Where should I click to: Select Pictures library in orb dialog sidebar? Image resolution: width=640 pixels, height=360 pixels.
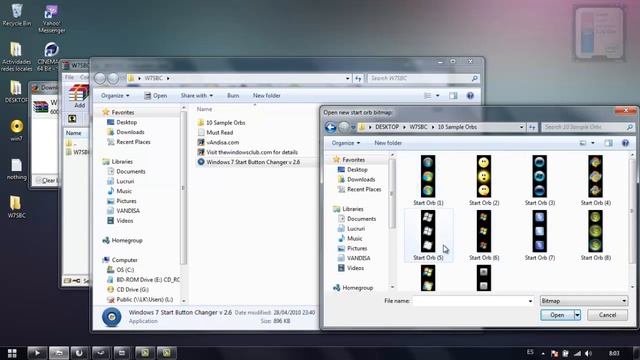(x=353, y=248)
